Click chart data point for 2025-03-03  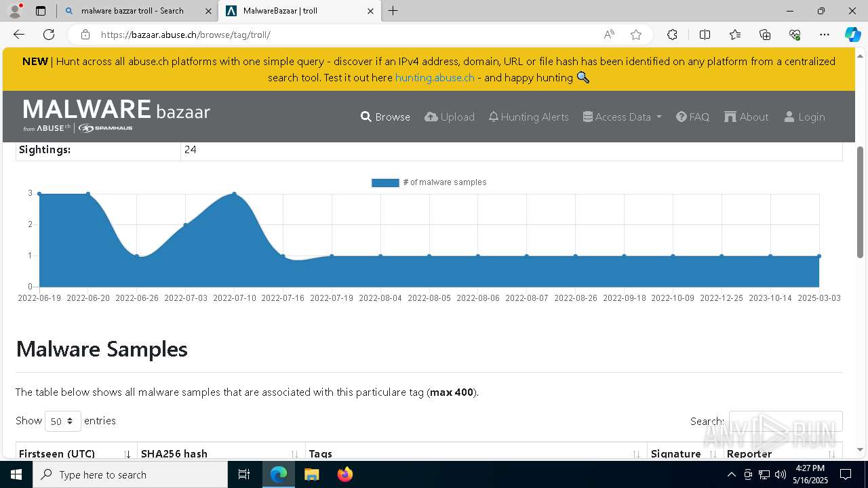tap(819, 256)
